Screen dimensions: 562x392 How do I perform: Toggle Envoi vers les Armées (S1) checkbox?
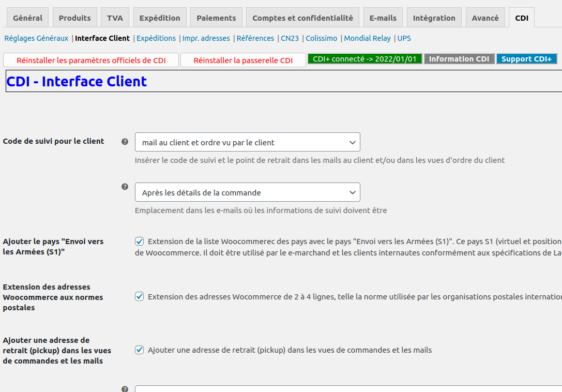click(140, 242)
